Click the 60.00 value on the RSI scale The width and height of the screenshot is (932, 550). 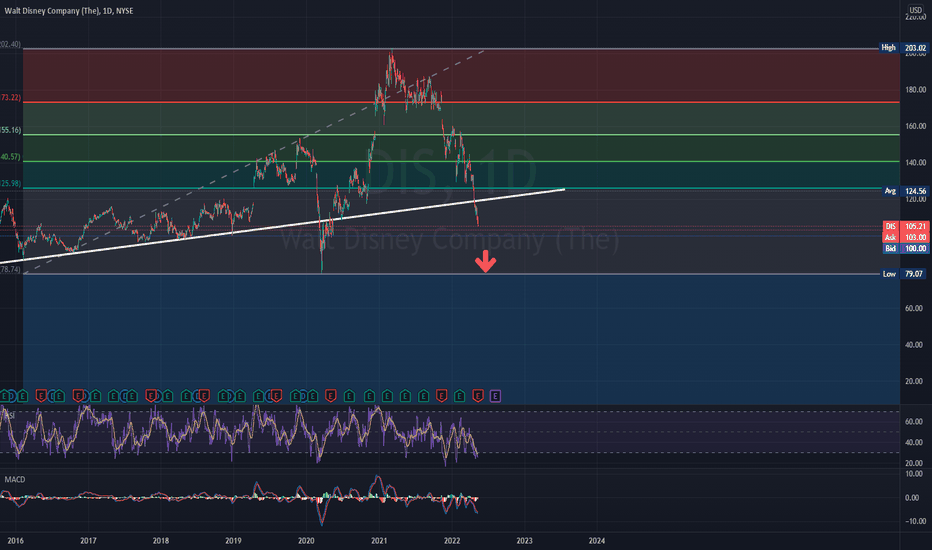[x=914, y=422]
